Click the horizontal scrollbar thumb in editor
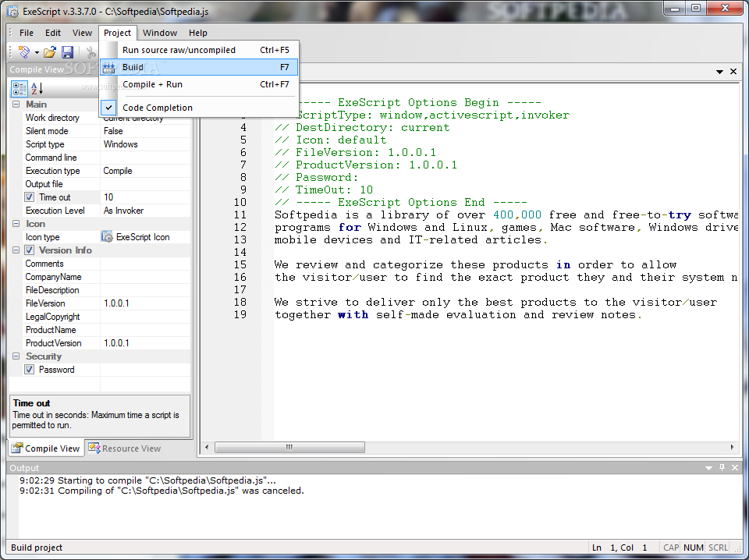Screen dimensions: 749x560 (x=289, y=448)
